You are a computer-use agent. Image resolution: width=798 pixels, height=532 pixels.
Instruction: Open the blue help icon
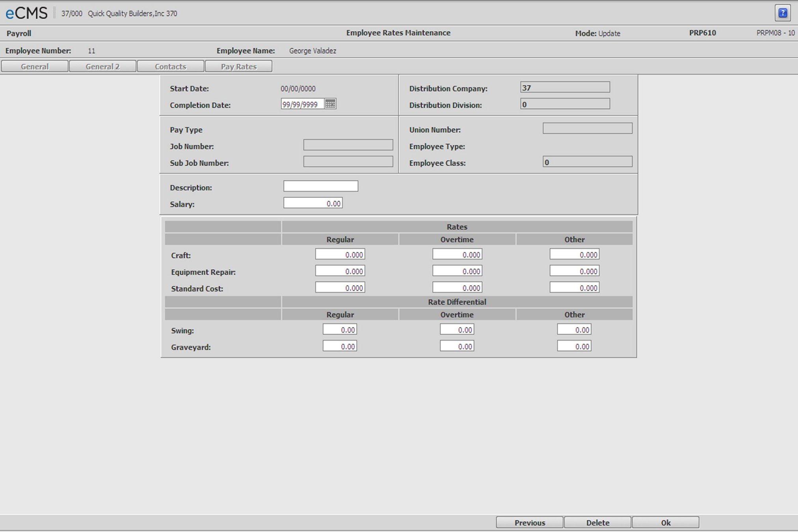point(783,13)
